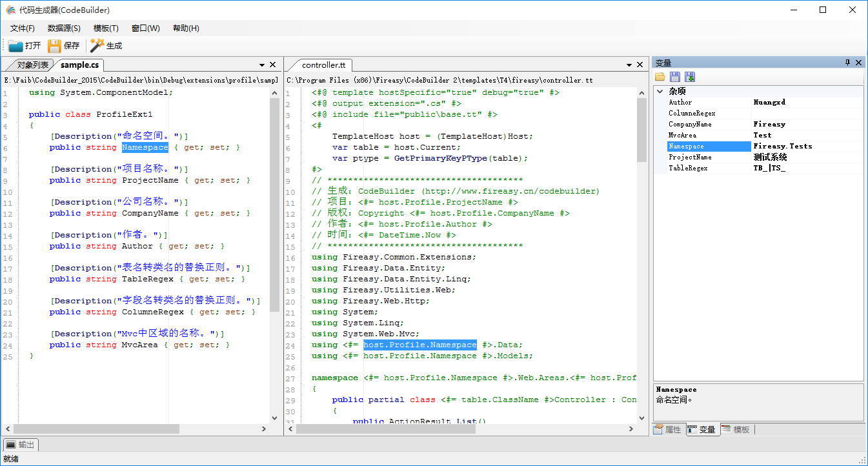
Task: Open the 数据源(S) menu
Action: pyautogui.click(x=64, y=28)
